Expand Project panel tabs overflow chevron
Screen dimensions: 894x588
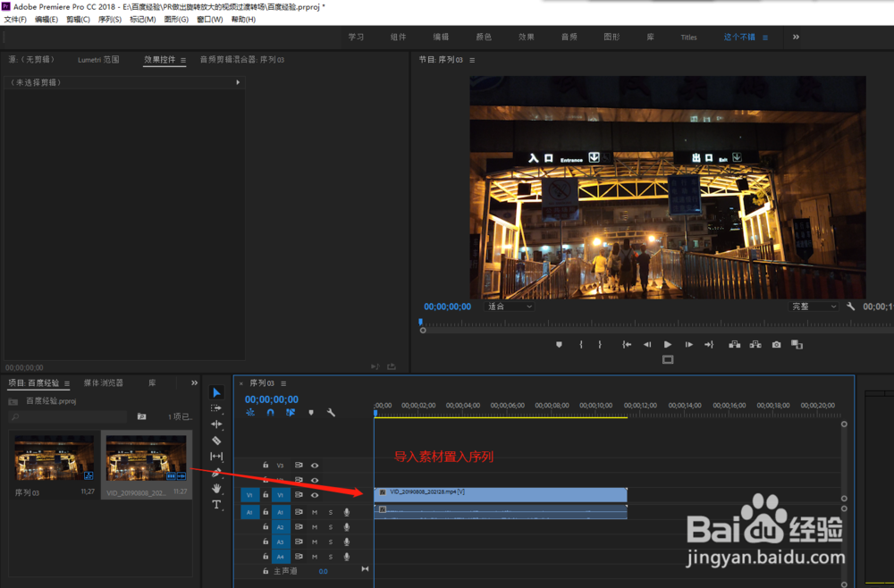[194, 382]
